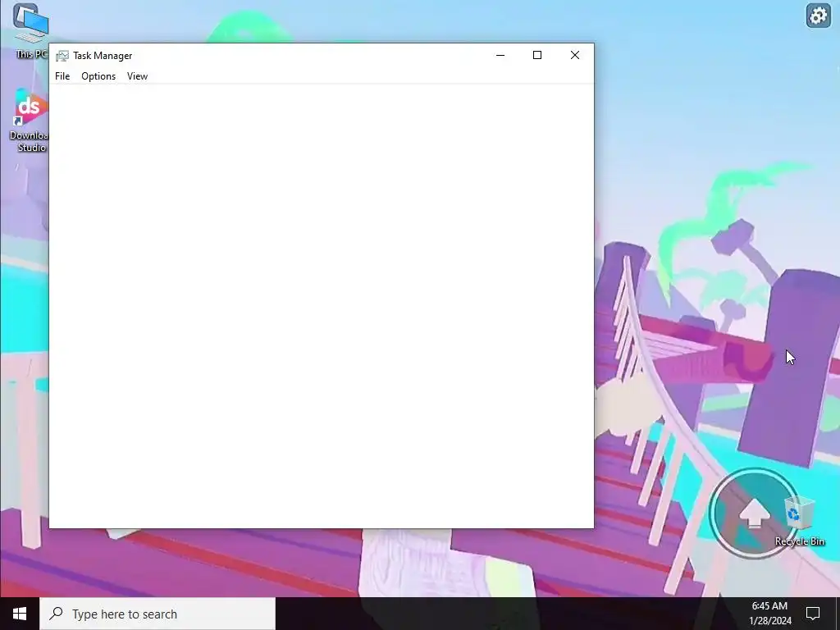
Task: Click the circular up-arrow overlay button
Action: click(x=754, y=514)
